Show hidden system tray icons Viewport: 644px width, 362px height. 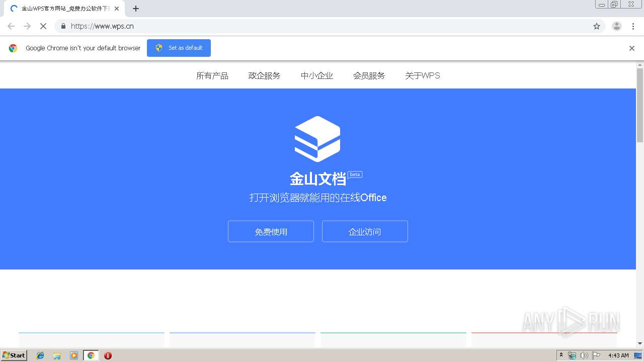pyautogui.click(x=561, y=355)
